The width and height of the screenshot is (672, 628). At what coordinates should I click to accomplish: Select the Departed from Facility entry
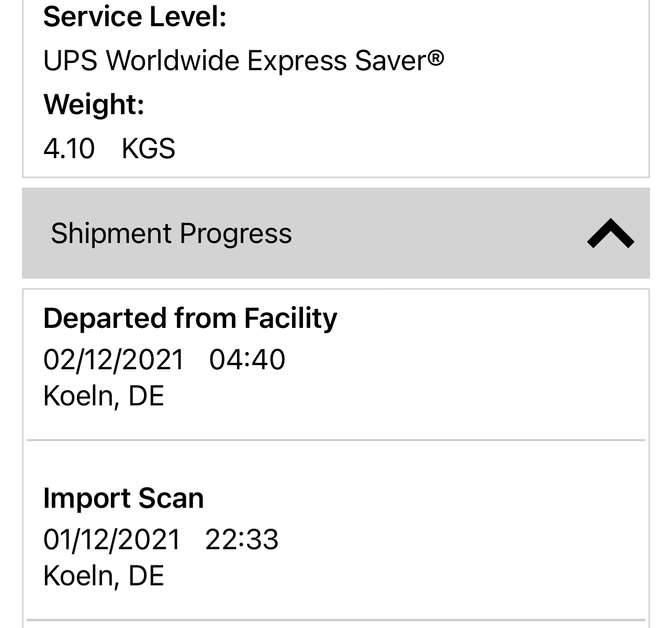click(190, 318)
